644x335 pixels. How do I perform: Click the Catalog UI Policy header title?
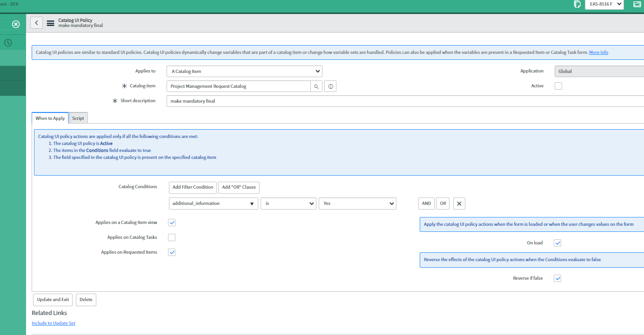(75, 20)
